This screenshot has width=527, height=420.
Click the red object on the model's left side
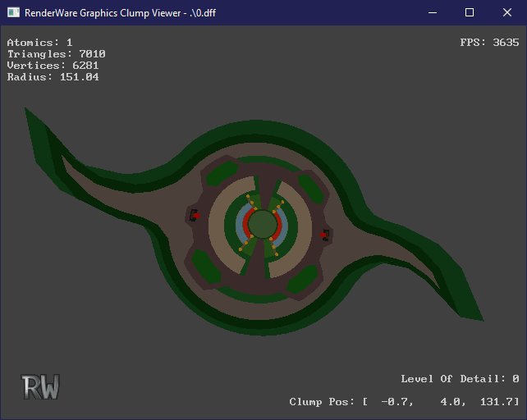(195, 215)
